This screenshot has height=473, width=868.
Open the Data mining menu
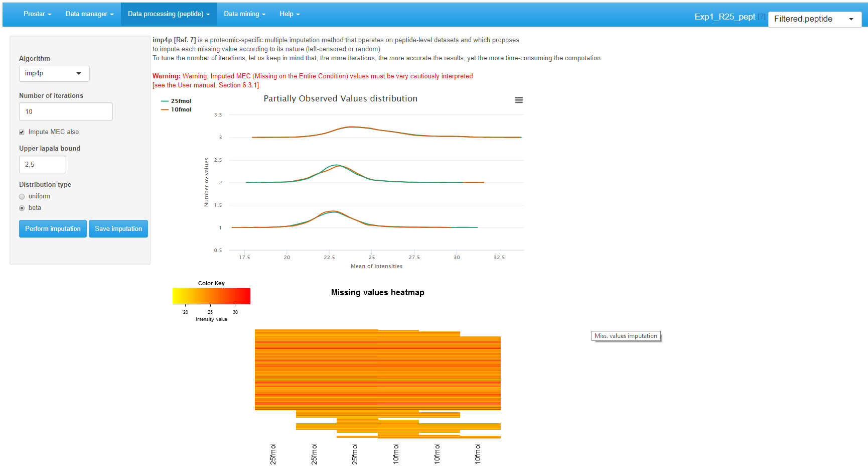[244, 14]
